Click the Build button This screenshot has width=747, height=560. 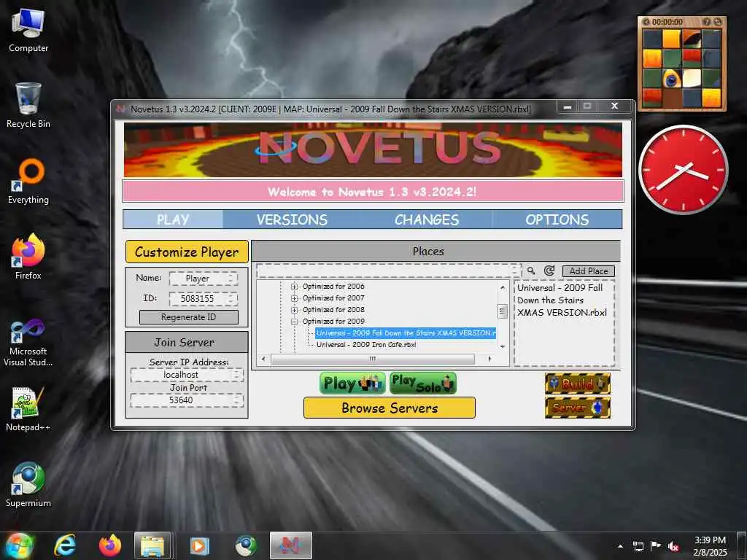click(x=578, y=384)
